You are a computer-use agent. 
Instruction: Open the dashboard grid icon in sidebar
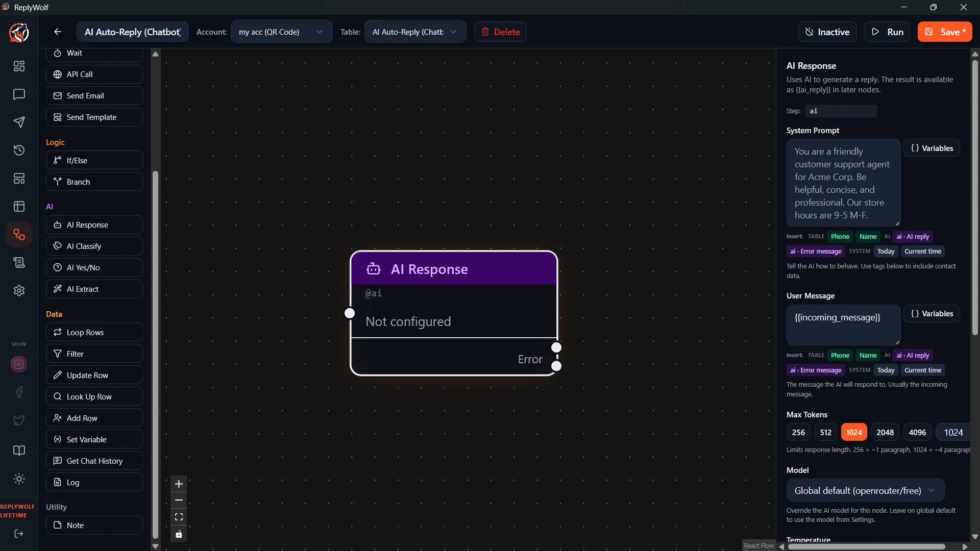(19, 66)
